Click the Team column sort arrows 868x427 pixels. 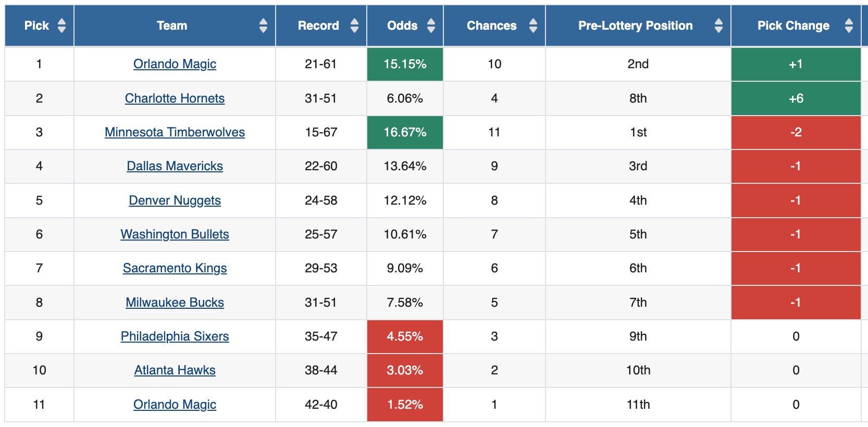tap(263, 26)
